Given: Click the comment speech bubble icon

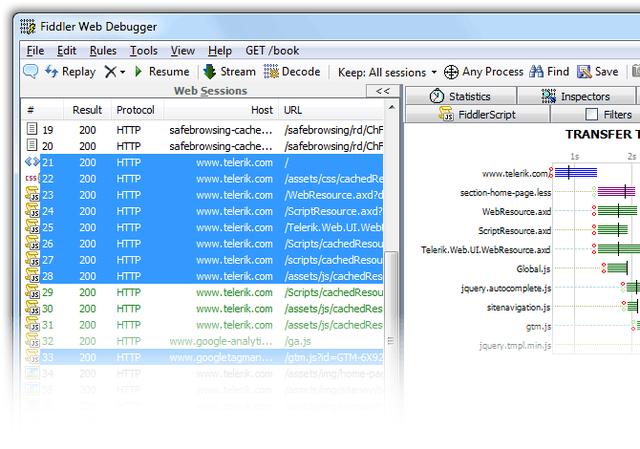Looking at the screenshot, I should [x=31, y=71].
